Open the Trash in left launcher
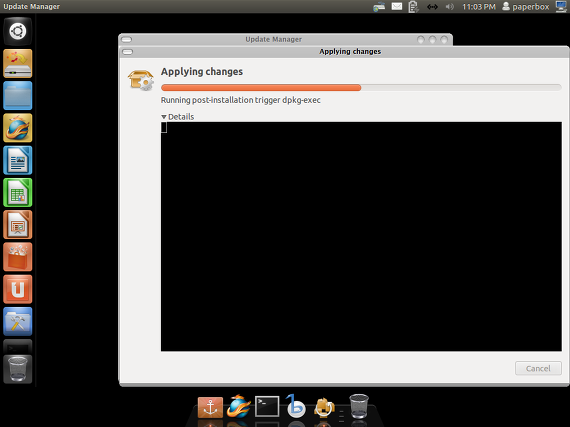The width and height of the screenshot is (570, 427). pos(17,369)
